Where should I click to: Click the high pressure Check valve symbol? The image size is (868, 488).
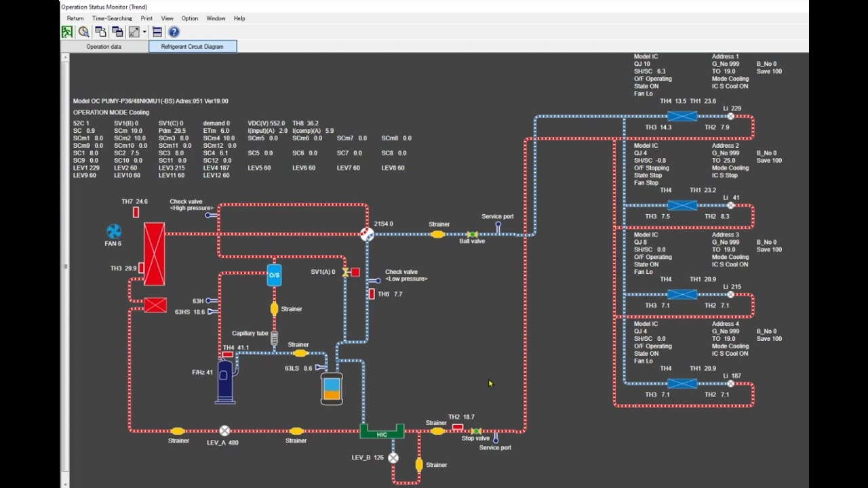coord(211,215)
